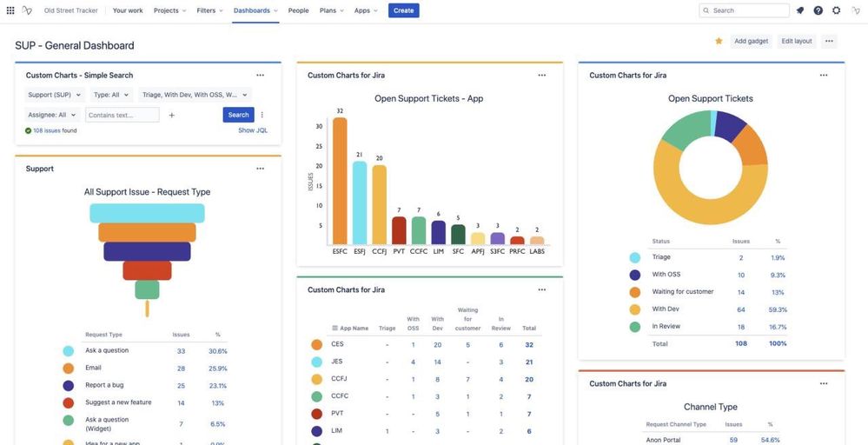Click the top Search input field
The height and width of the screenshot is (445, 868).
[744, 10]
